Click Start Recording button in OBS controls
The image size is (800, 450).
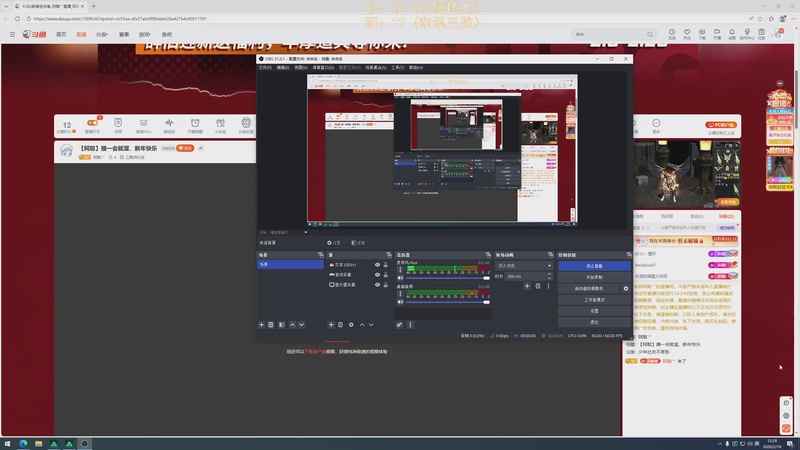pyautogui.click(x=594, y=277)
